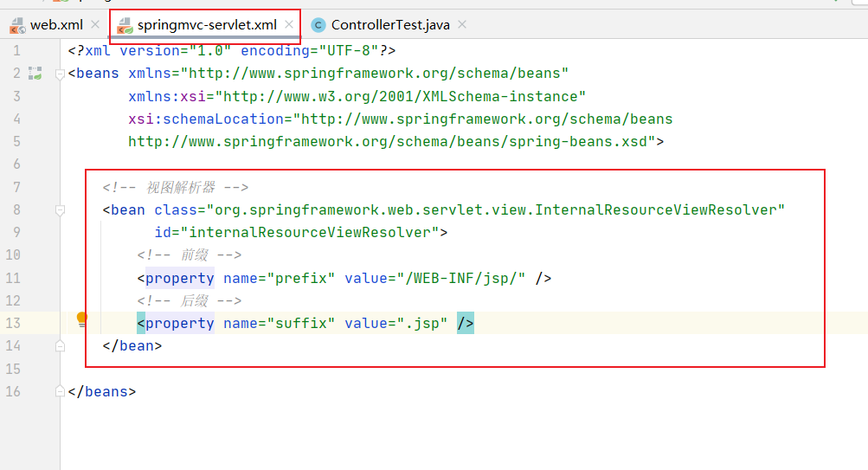
Task: Click the ControllerTest.java class icon
Action: (x=318, y=25)
